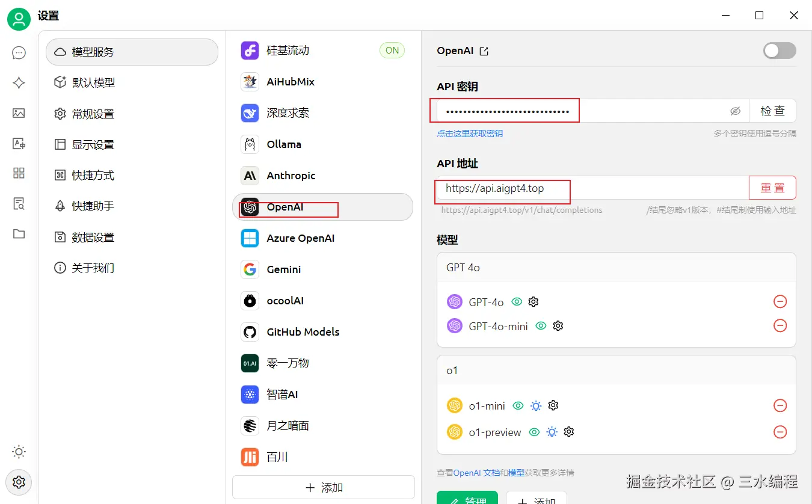The width and height of the screenshot is (812, 504).
Task: Click 点击这里获取密钥 link
Action: [470, 134]
